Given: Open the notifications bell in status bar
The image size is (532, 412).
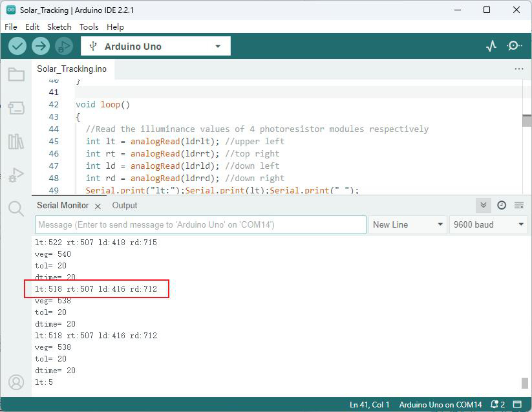Looking at the screenshot, I should (498, 404).
